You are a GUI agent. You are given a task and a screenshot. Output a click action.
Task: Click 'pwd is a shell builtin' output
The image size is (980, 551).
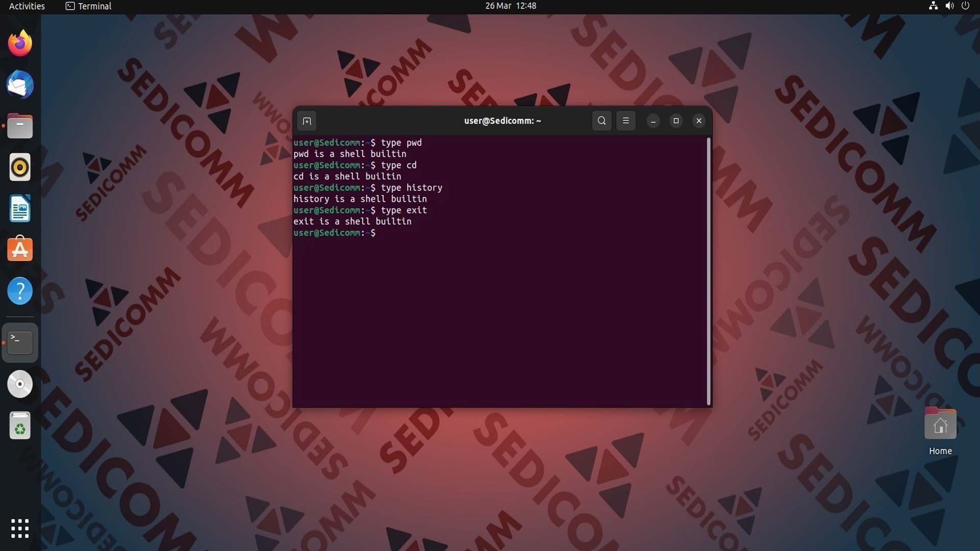350,154
